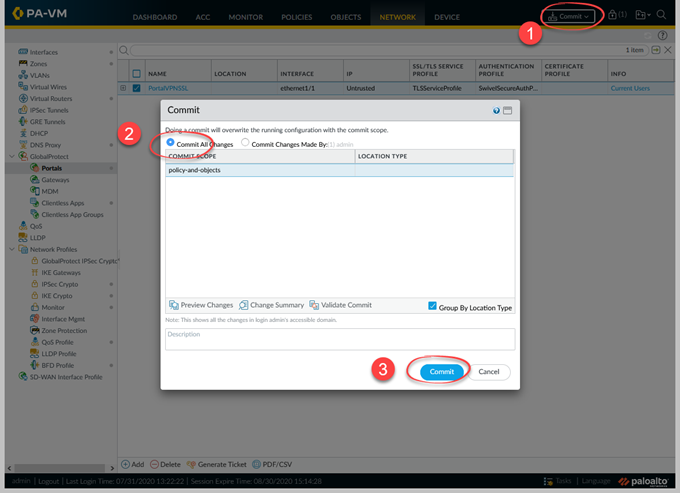Click the commit Description text field

(x=340, y=339)
